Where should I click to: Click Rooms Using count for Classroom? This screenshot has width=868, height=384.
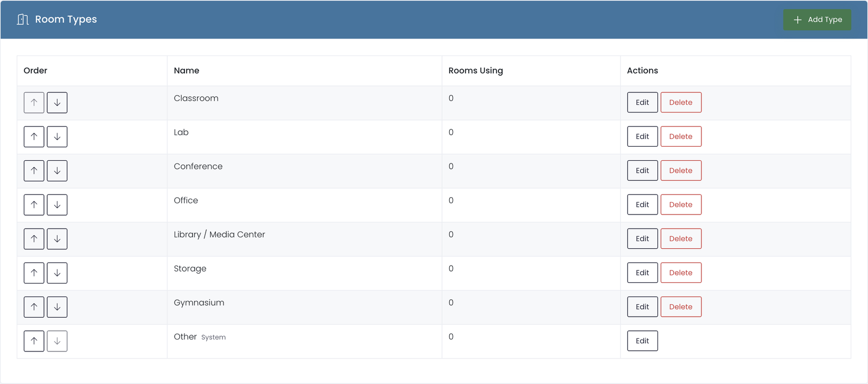click(451, 98)
